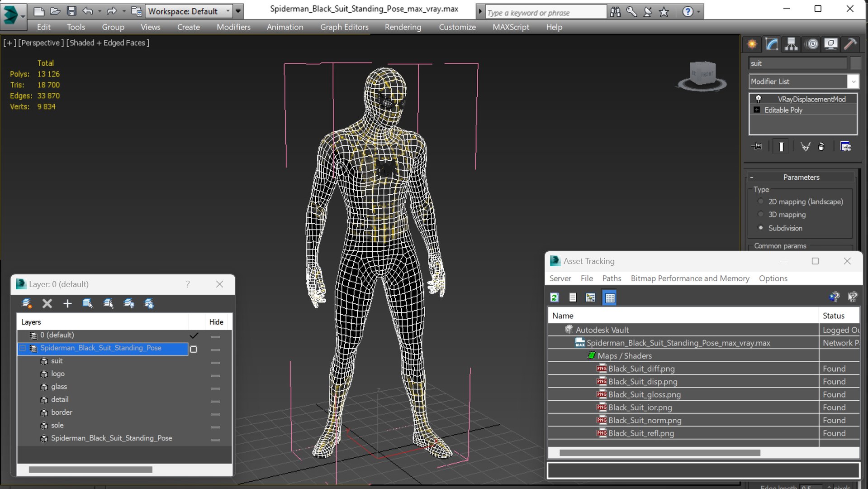
Task: Switch Asset Tracking to table view
Action: point(610,297)
